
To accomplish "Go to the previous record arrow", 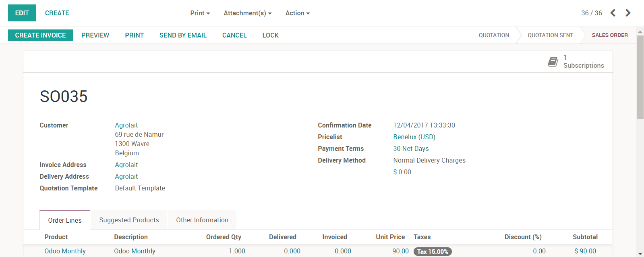I will (x=613, y=13).
